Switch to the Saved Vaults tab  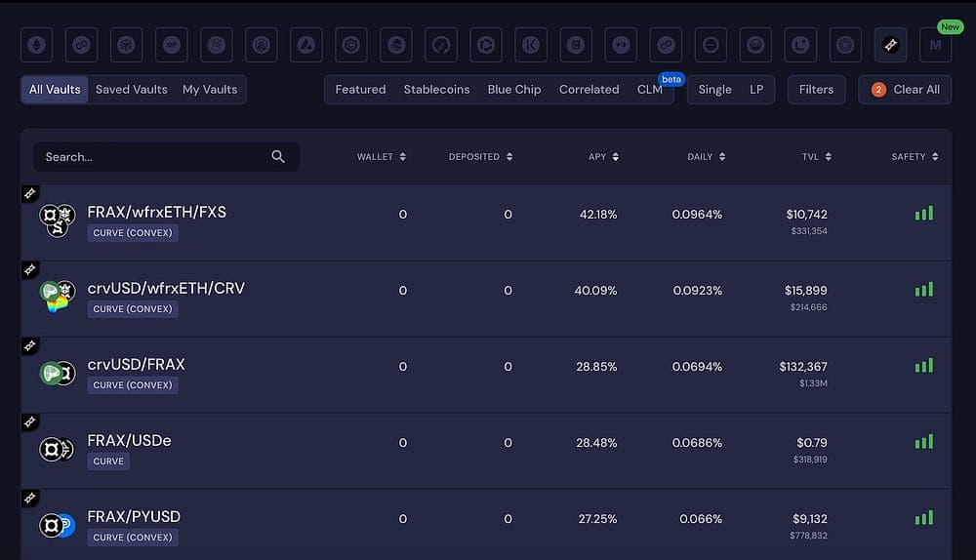[132, 90]
